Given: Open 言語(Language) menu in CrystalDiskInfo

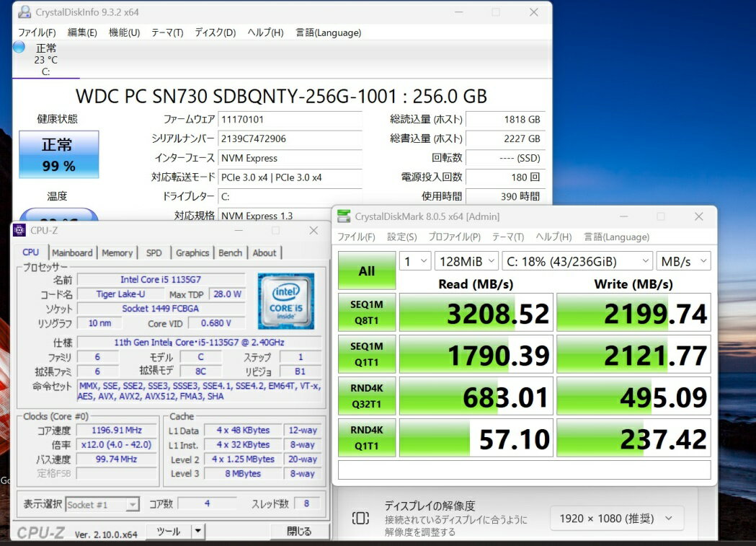Looking at the screenshot, I should click(x=329, y=32).
